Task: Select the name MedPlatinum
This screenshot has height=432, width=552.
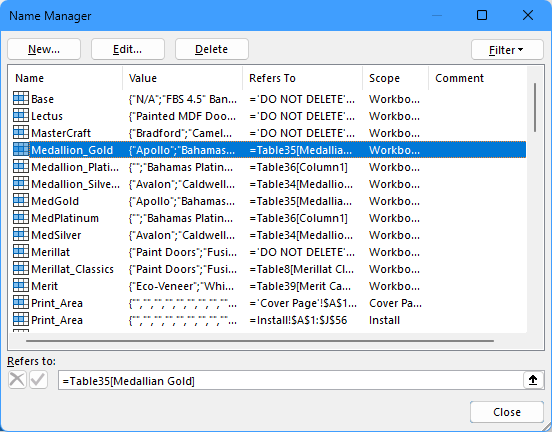Action: click(x=65, y=218)
